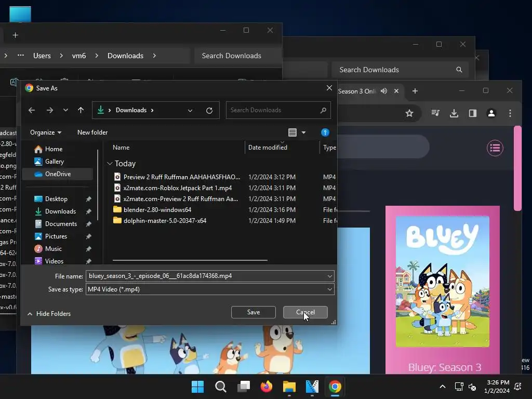
Task: Open Downloads in navigation pane
Action: [x=60, y=211]
